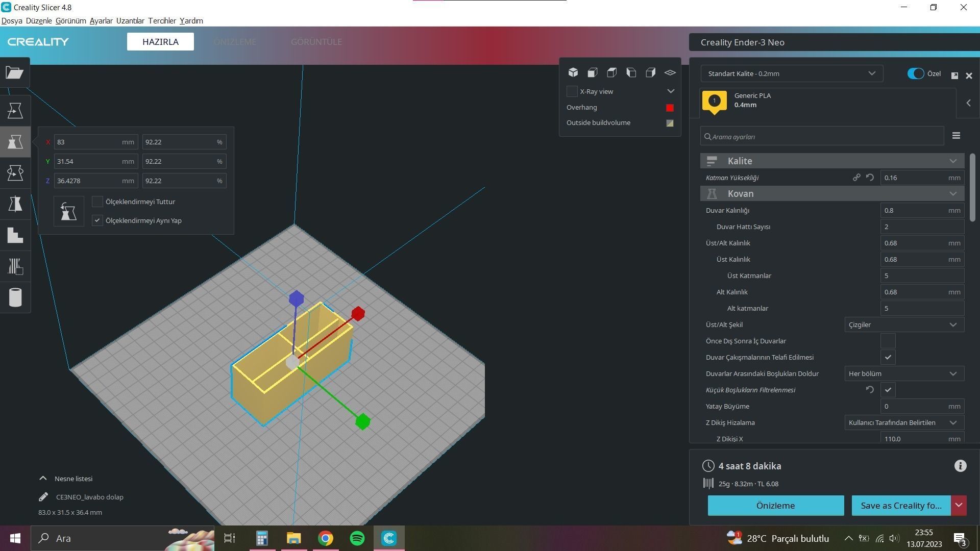Open file with the folder icon
The width and height of the screenshot is (980, 551).
(15, 73)
